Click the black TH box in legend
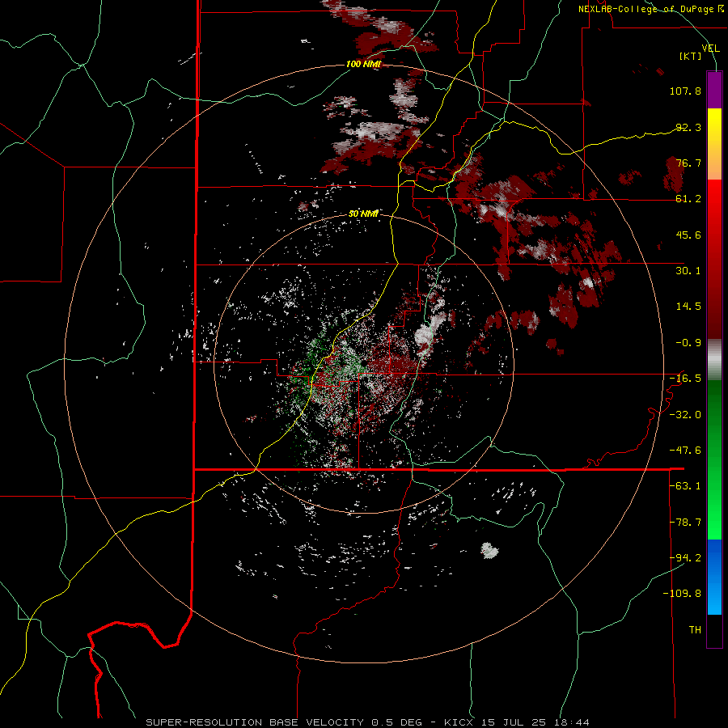This screenshot has height=728, width=728. pyautogui.click(x=714, y=630)
